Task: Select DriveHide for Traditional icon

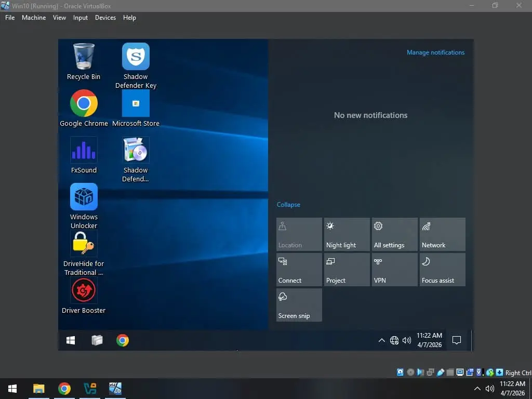Action: tap(84, 253)
